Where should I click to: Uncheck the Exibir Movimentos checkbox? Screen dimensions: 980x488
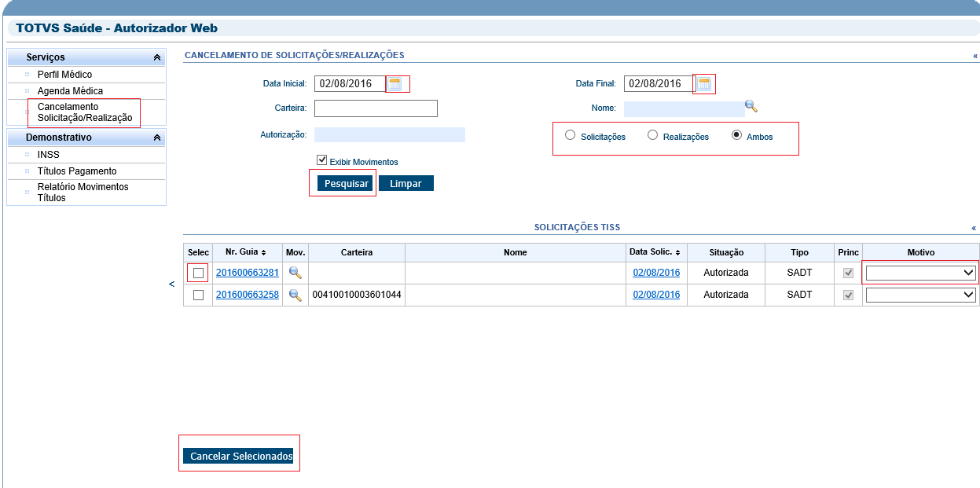point(321,160)
